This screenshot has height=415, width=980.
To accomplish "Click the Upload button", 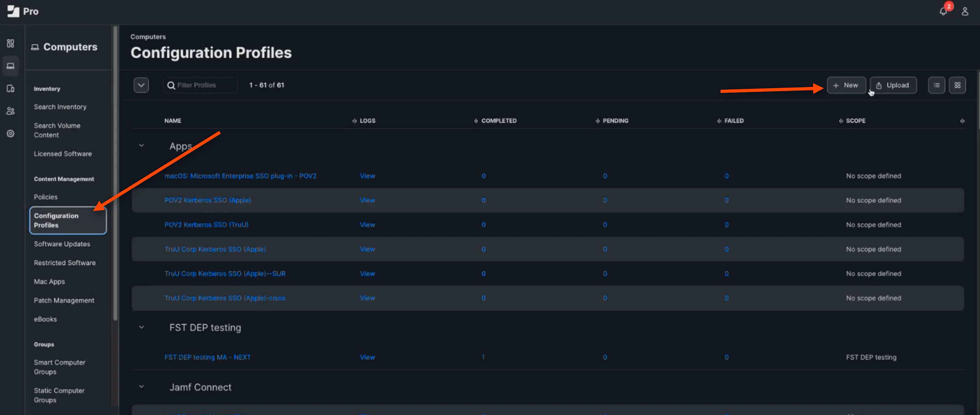I will (893, 85).
